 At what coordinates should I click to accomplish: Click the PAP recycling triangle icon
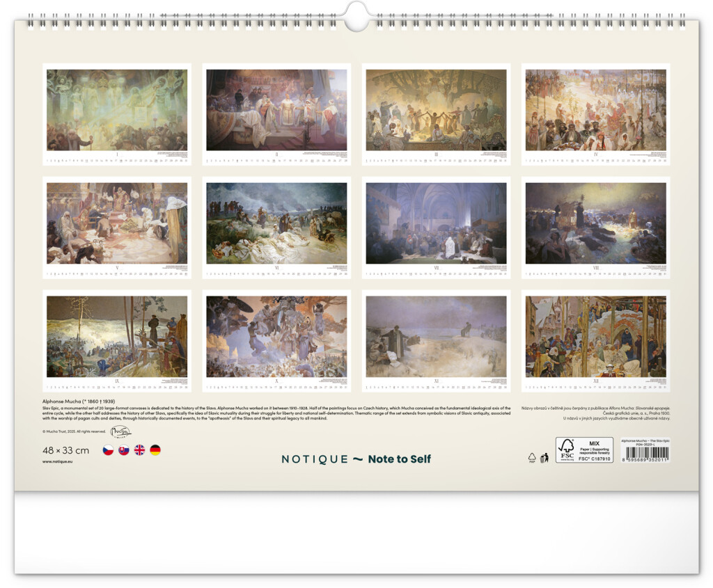pyautogui.click(x=532, y=457)
